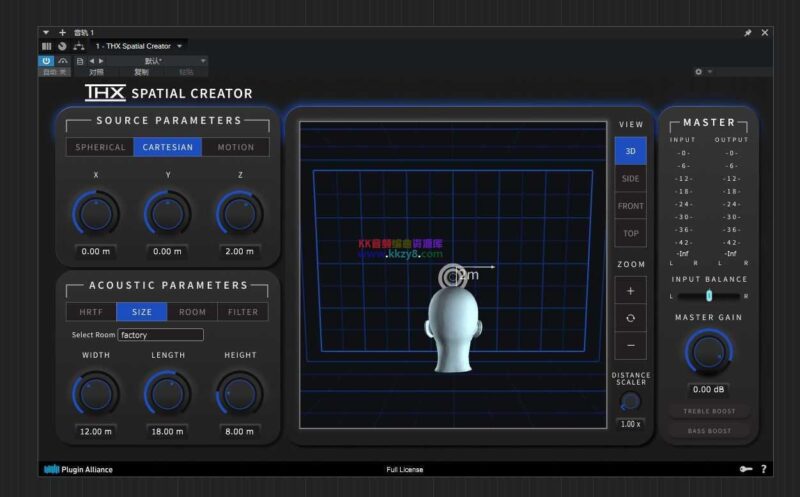This screenshot has height=497, width=800.
Task: Click the Master Gain value 0.00 dB
Action: click(x=708, y=389)
